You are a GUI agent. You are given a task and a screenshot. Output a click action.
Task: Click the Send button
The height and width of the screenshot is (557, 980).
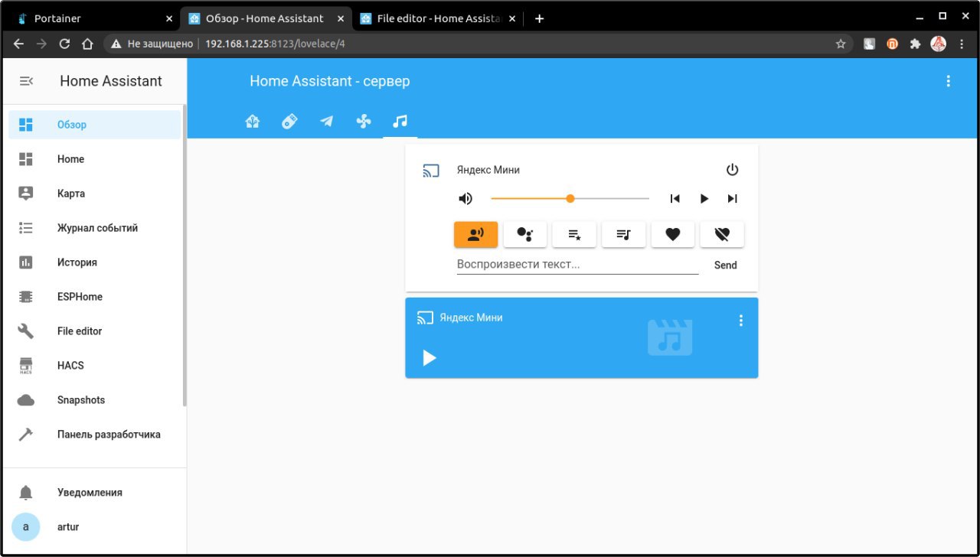725,265
